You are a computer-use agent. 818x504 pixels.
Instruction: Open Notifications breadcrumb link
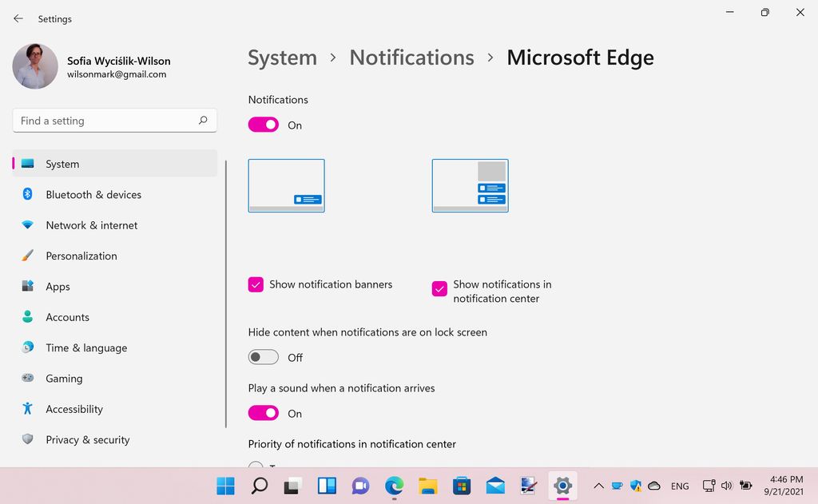[x=411, y=57]
